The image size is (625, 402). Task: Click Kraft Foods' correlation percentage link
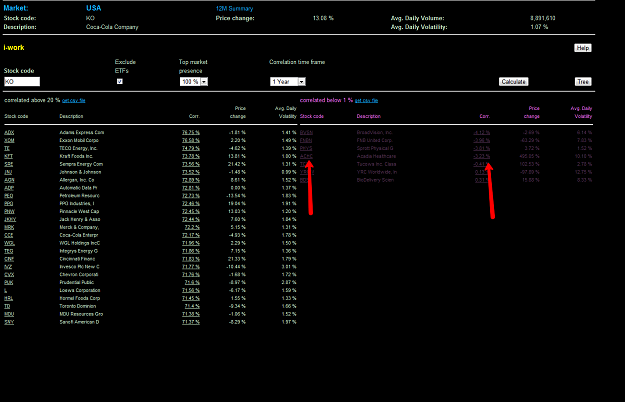tap(191, 156)
